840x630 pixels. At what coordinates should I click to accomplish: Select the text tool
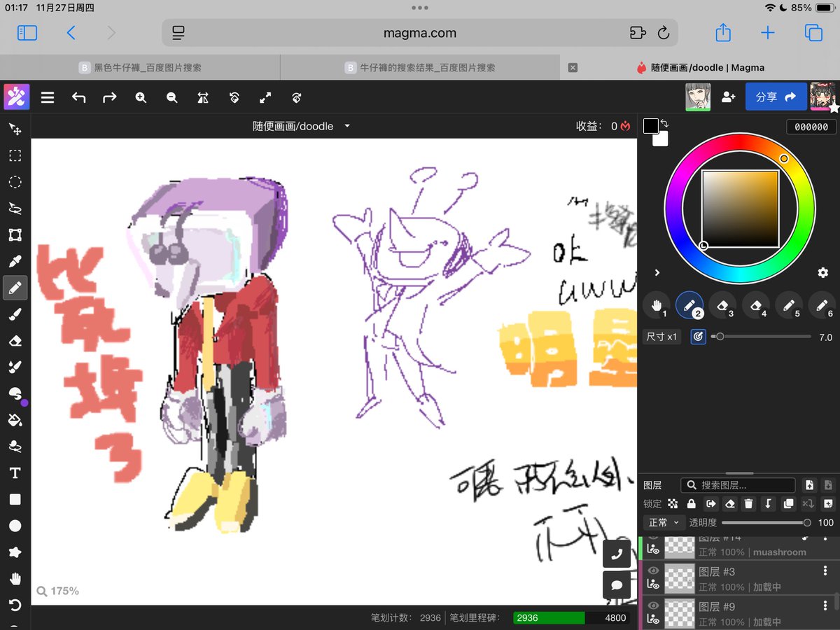(x=15, y=473)
